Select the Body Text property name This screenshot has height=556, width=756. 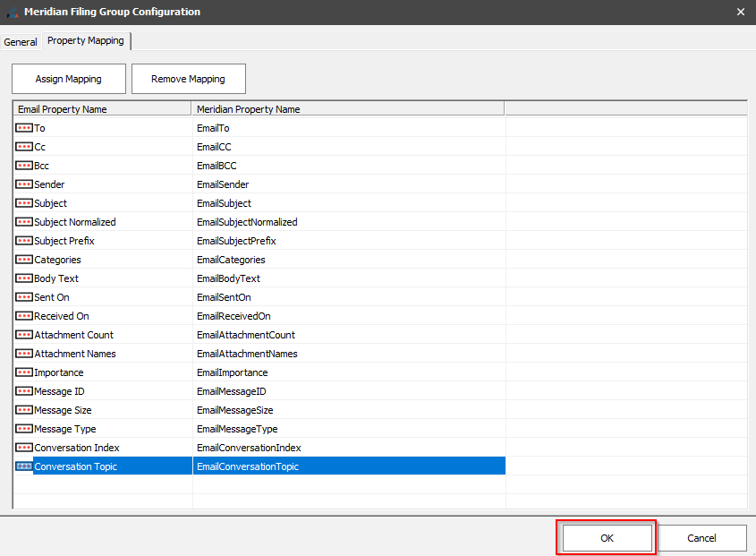pos(56,278)
